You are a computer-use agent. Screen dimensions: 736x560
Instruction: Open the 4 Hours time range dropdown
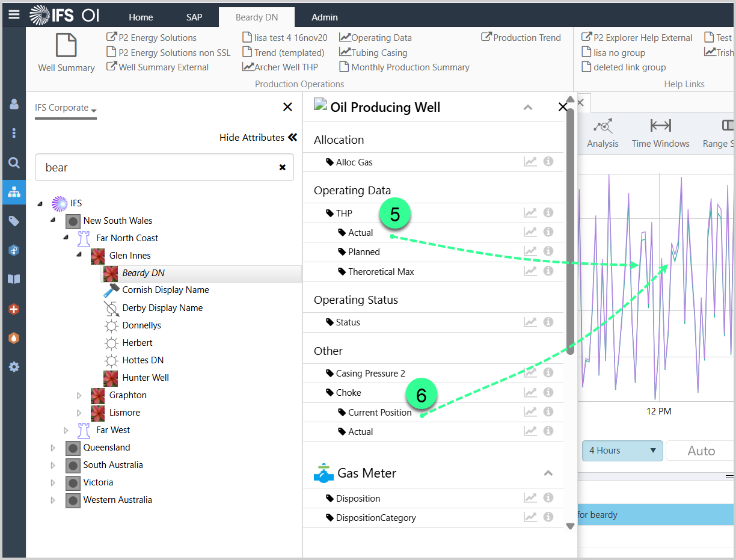(622, 451)
